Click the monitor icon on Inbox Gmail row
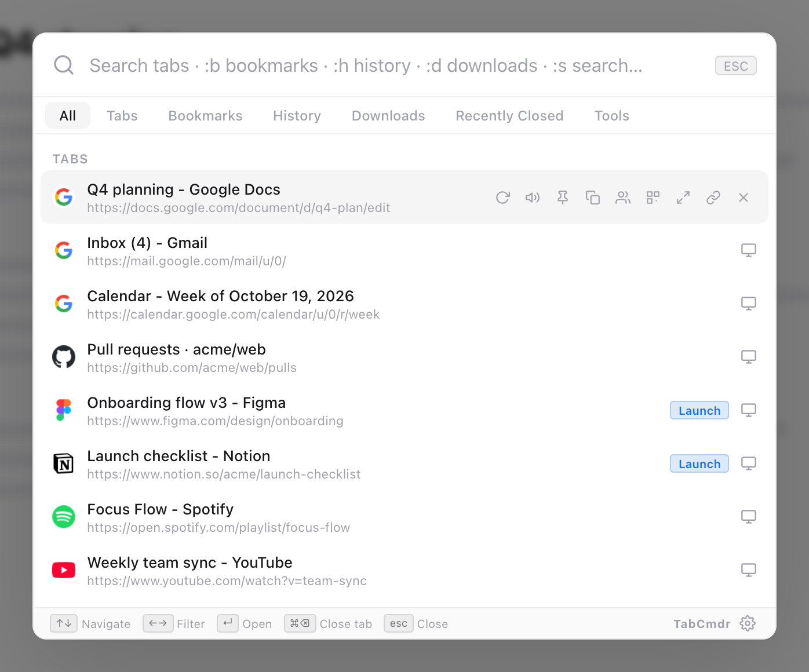Image resolution: width=809 pixels, height=672 pixels. 749,250
